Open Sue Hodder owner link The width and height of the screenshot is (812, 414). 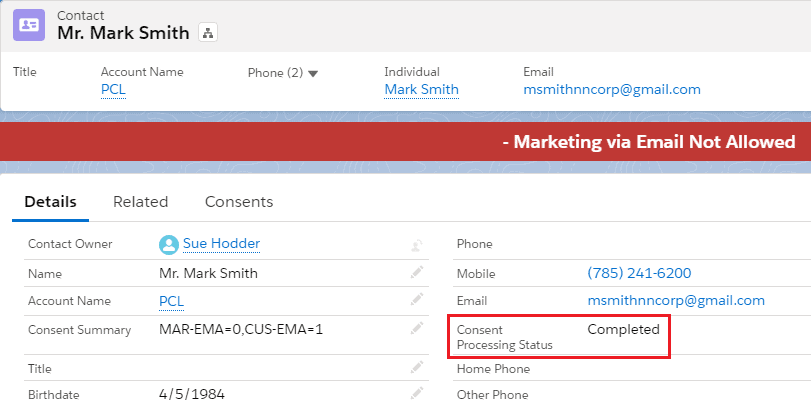coord(222,244)
